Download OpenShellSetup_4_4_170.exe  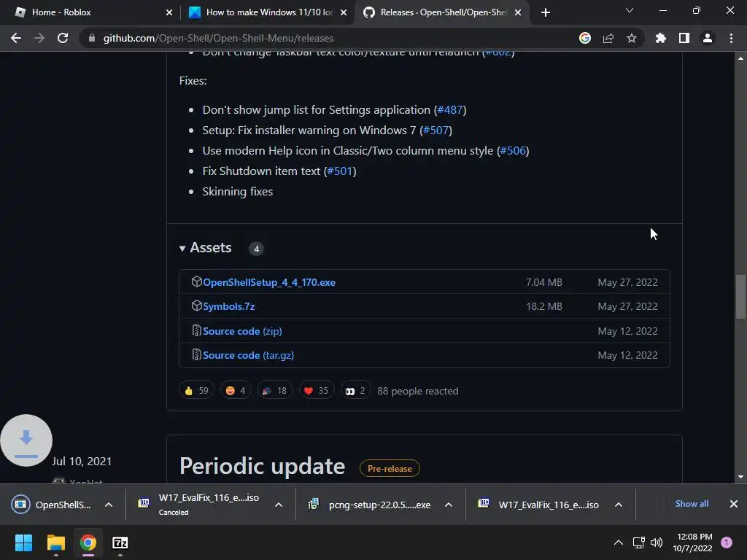click(x=268, y=282)
